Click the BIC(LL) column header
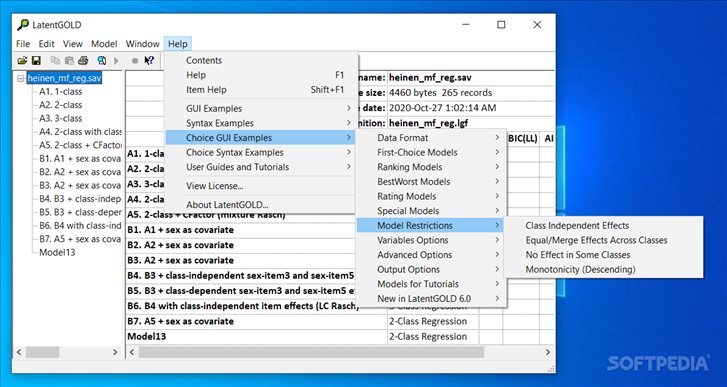The height and width of the screenshot is (387, 727). coord(523,138)
